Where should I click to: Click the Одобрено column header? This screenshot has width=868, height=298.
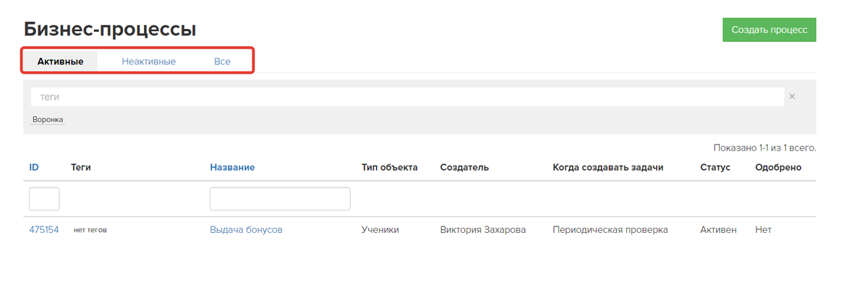(778, 167)
